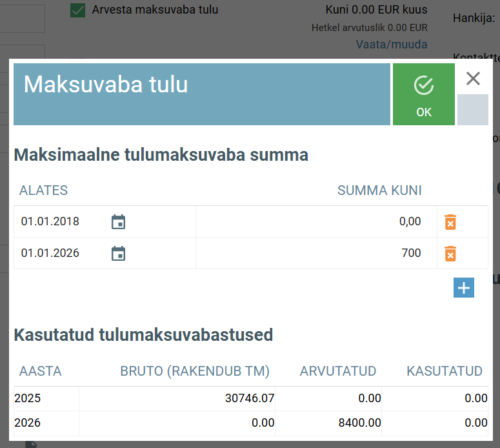
Task: Click the 0,00 monthly amount field
Action: 316,222
